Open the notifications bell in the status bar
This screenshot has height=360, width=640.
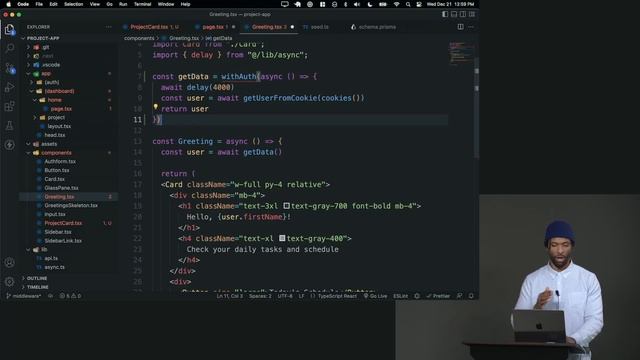(471, 296)
